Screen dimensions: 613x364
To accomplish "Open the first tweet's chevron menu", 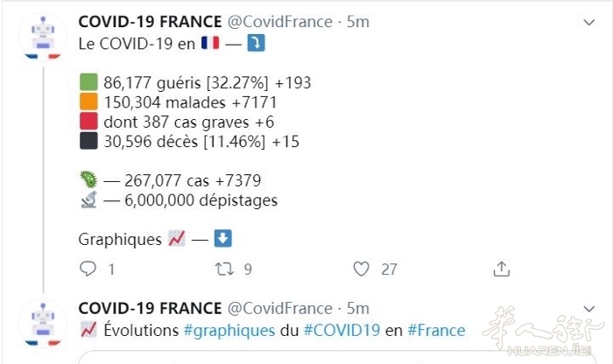I will click(588, 22).
